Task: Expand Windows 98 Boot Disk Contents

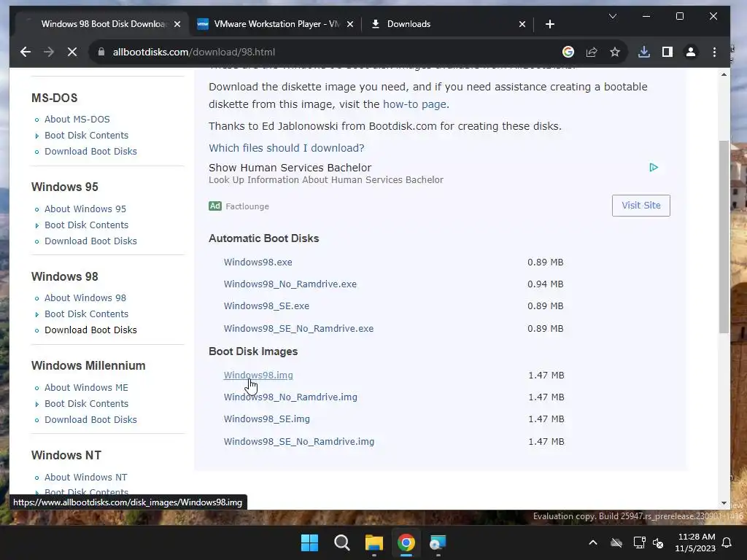Action: pos(86,314)
